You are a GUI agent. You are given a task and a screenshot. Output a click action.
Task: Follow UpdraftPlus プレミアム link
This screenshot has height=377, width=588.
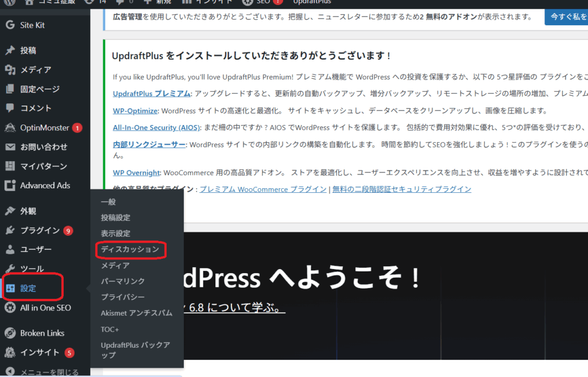pos(152,94)
